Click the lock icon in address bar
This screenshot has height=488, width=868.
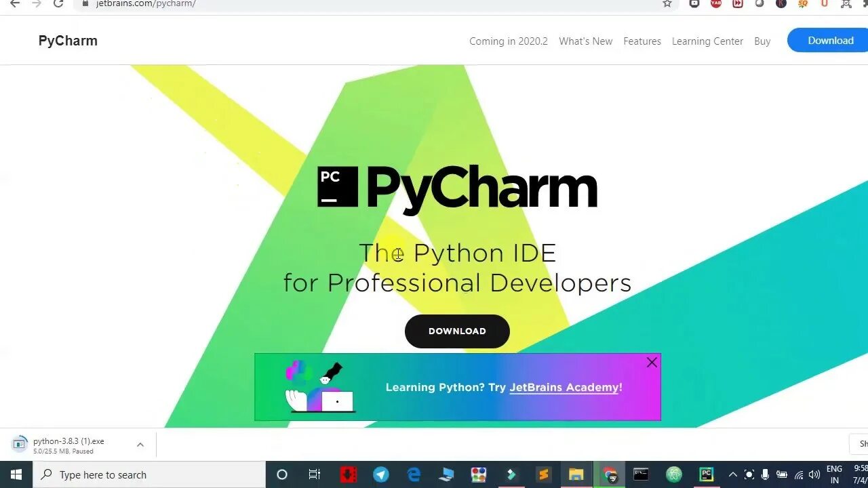(x=85, y=3)
